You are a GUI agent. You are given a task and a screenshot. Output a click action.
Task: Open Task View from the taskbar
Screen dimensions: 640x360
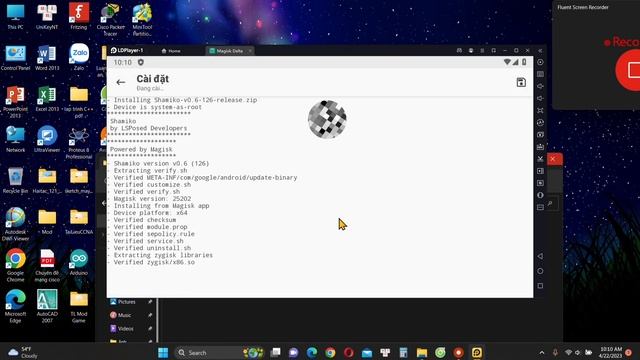(276, 353)
